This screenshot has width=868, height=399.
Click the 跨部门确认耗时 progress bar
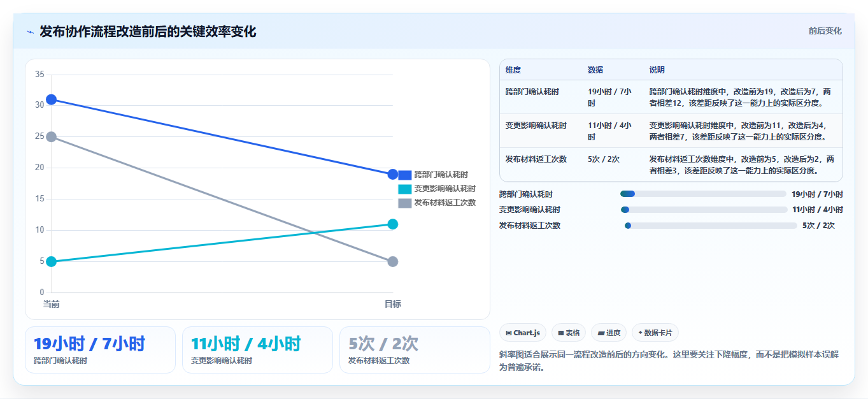click(703, 194)
